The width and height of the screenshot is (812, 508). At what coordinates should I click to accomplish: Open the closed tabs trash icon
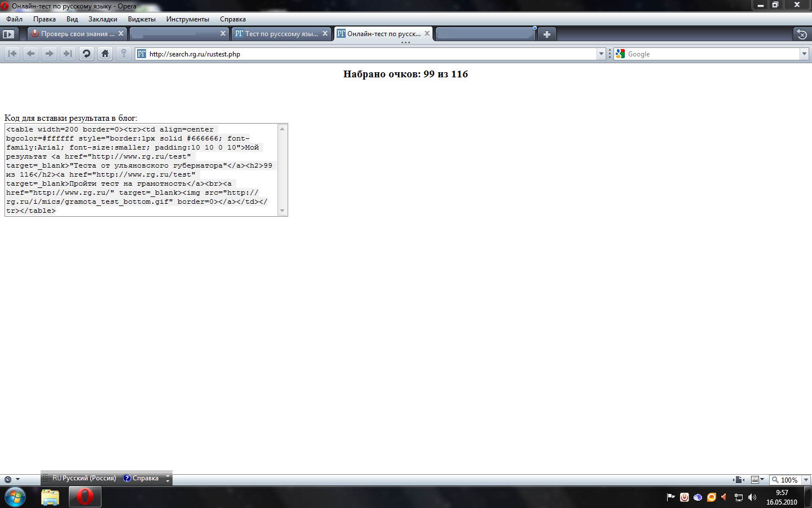click(802, 34)
